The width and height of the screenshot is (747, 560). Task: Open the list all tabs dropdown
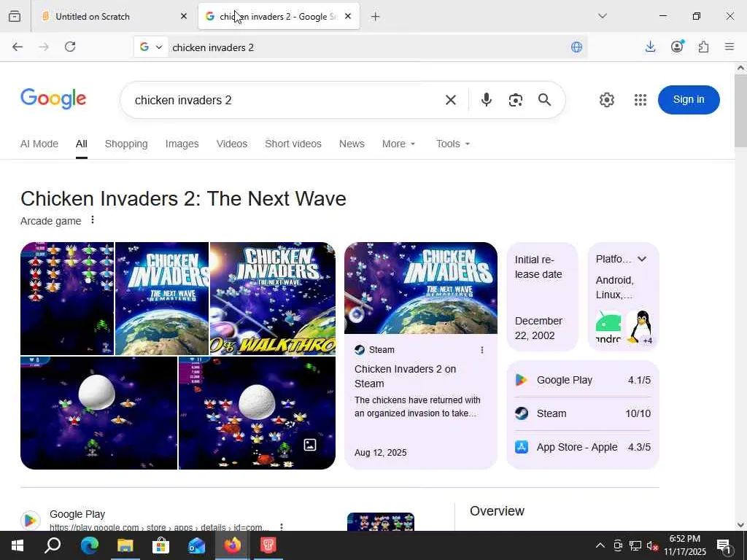pyautogui.click(x=603, y=16)
